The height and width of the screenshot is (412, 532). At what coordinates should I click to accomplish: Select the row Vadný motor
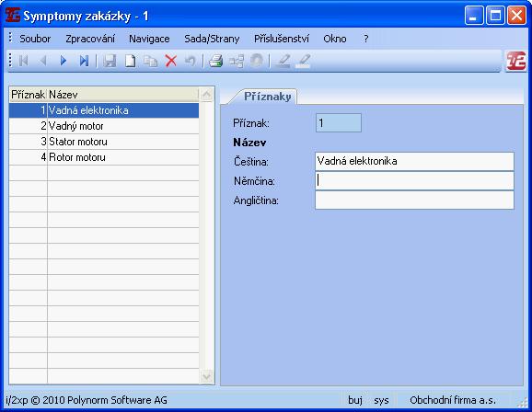tap(104, 126)
